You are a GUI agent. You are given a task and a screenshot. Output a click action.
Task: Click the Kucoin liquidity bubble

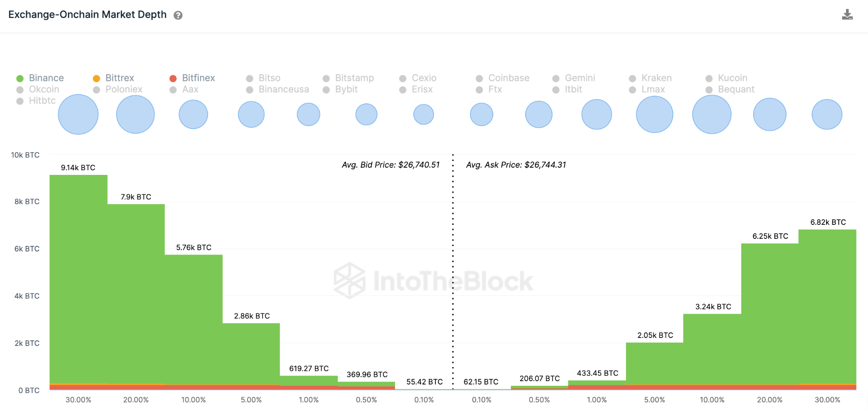pos(712,114)
